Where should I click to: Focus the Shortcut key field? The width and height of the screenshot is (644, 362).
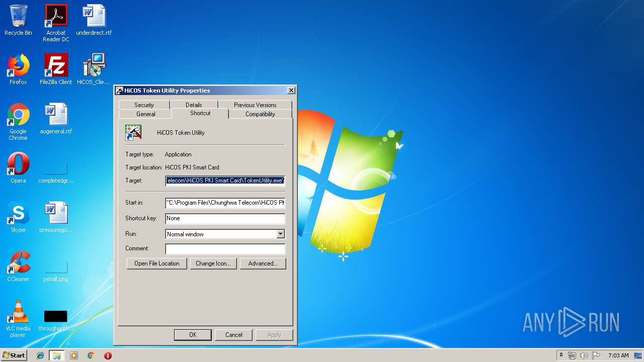(225, 218)
